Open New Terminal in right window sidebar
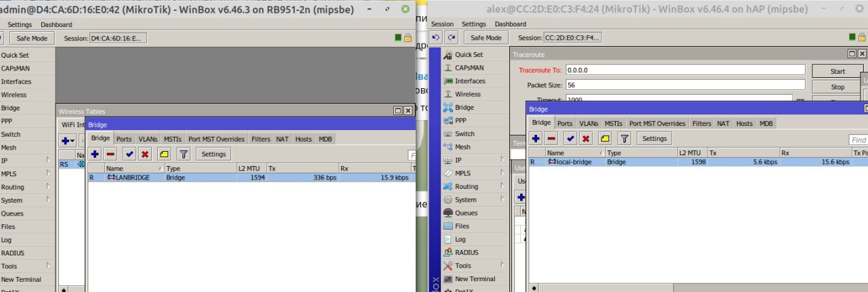868x292 pixels. coord(475,279)
